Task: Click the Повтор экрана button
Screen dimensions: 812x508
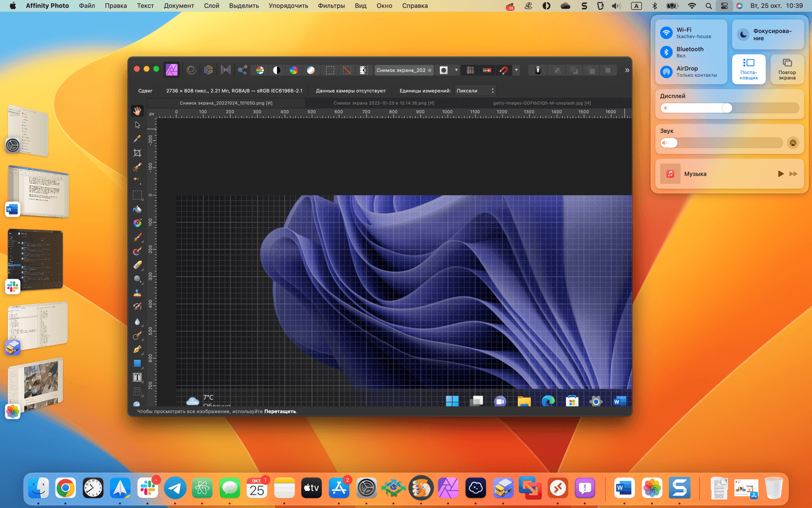Action: tap(787, 69)
